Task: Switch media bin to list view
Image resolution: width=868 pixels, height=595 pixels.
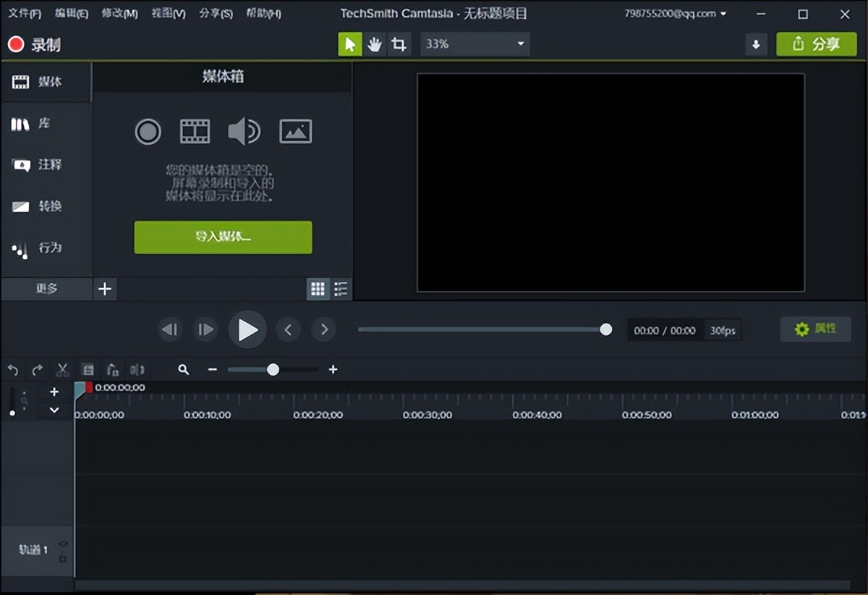Action: 340,289
